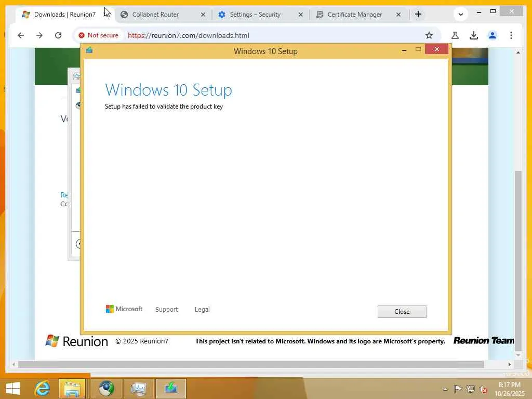The height and width of the screenshot is (399, 532).
Task: Reload the current page
Action: pyautogui.click(x=58, y=35)
